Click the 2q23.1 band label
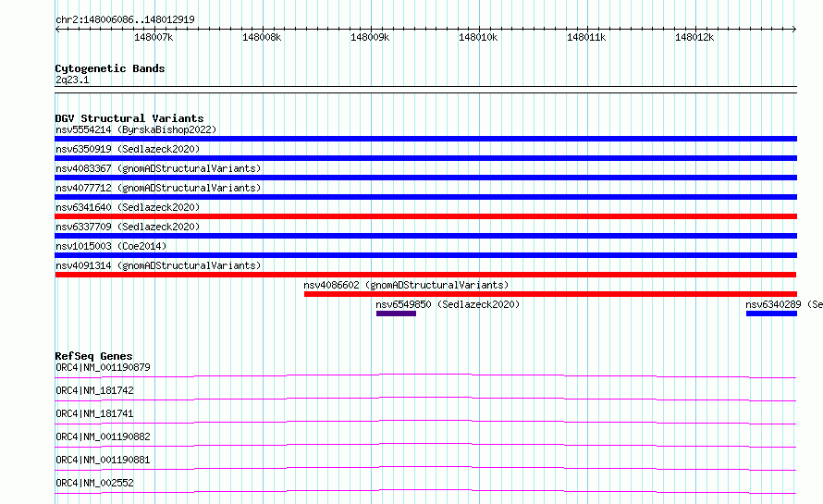Viewport: 823px width, 504px height. pos(72,80)
